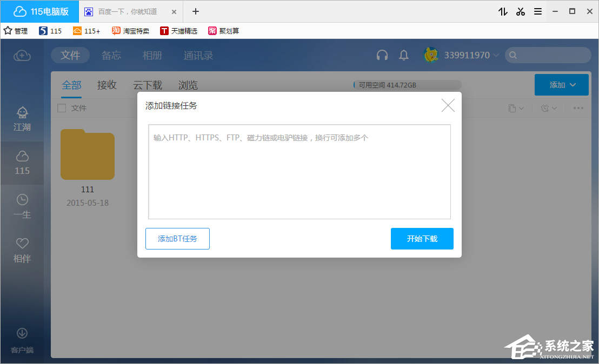The width and height of the screenshot is (599, 364).
Task: Open the headphones customer service icon
Action: click(382, 55)
